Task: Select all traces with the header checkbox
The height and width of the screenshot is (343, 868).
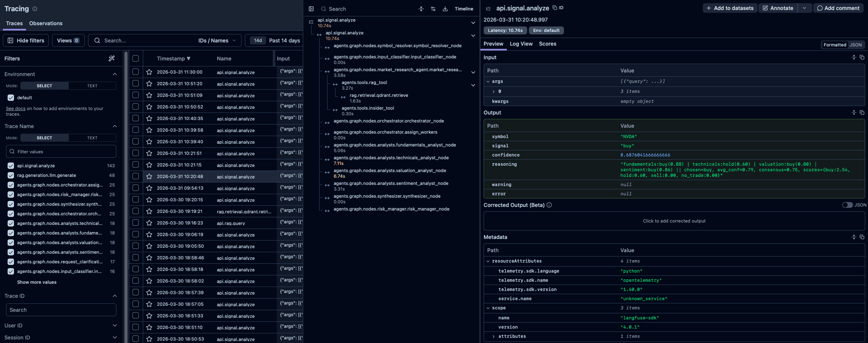Action: [136, 58]
